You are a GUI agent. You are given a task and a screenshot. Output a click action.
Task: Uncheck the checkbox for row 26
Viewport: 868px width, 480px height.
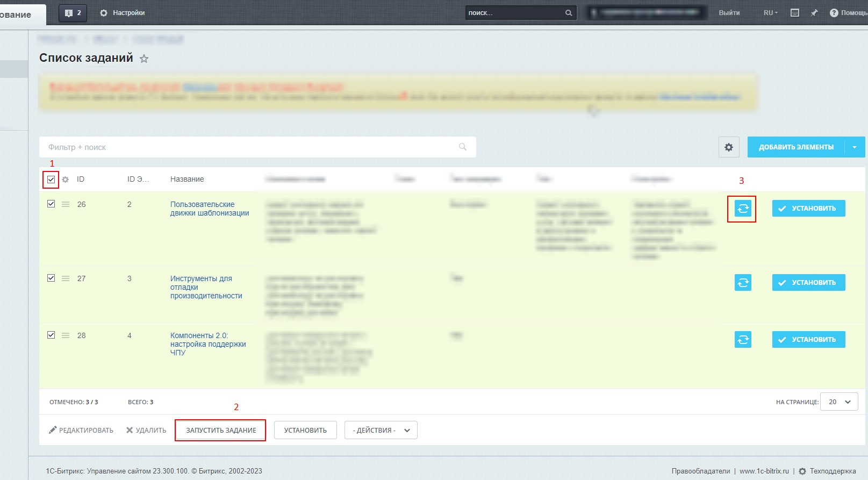click(x=51, y=204)
